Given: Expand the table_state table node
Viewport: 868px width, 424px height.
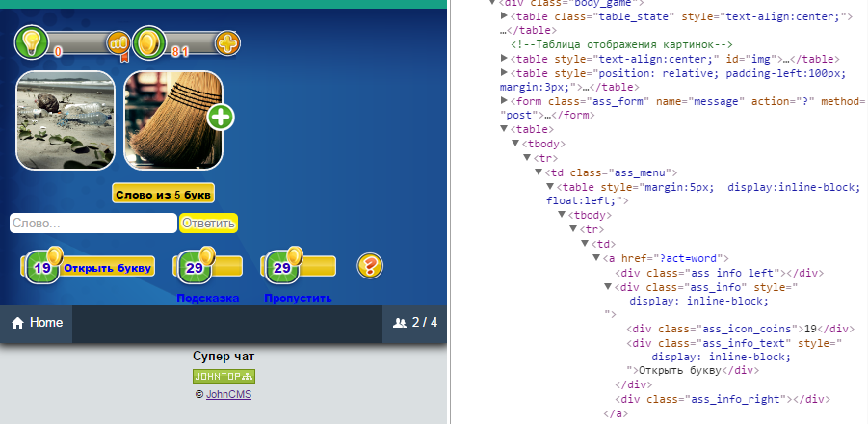Looking at the screenshot, I should pos(505,16).
